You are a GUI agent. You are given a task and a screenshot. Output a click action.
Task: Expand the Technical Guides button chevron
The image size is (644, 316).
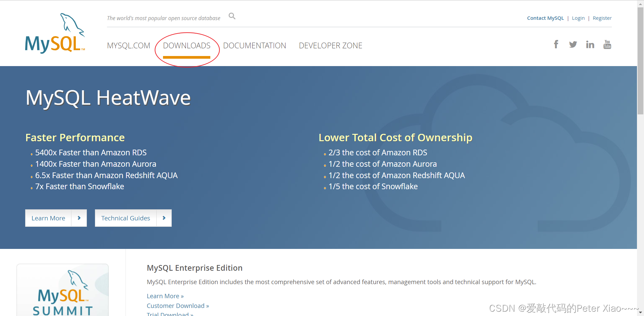pyautogui.click(x=164, y=218)
